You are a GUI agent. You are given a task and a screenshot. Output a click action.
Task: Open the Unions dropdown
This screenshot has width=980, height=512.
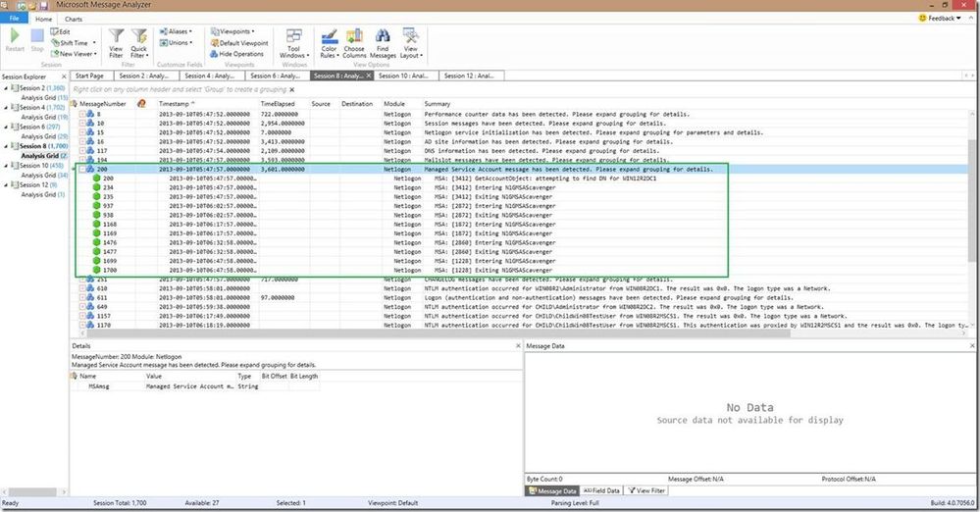point(176,42)
